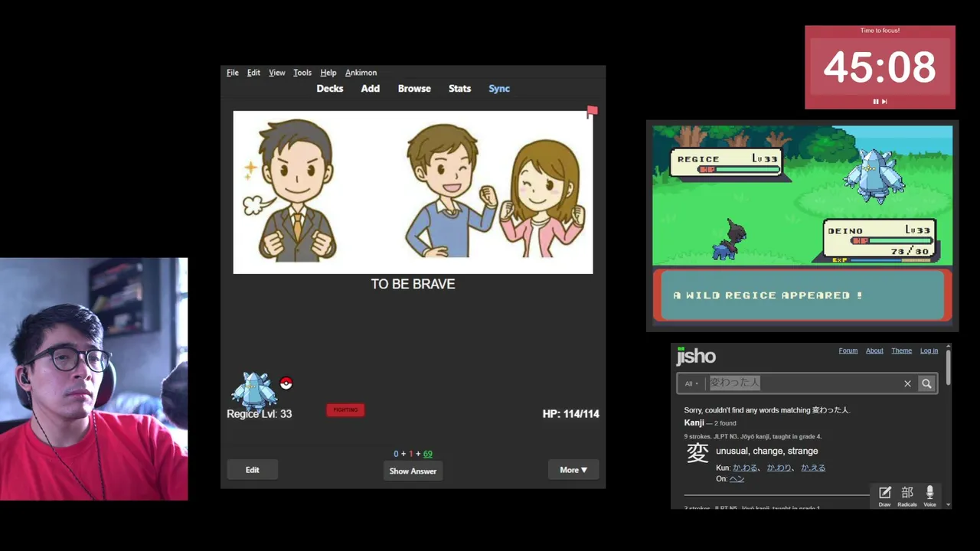Click the Jisho Log in link
Image resolution: width=980 pixels, height=551 pixels.
click(929, 350)
